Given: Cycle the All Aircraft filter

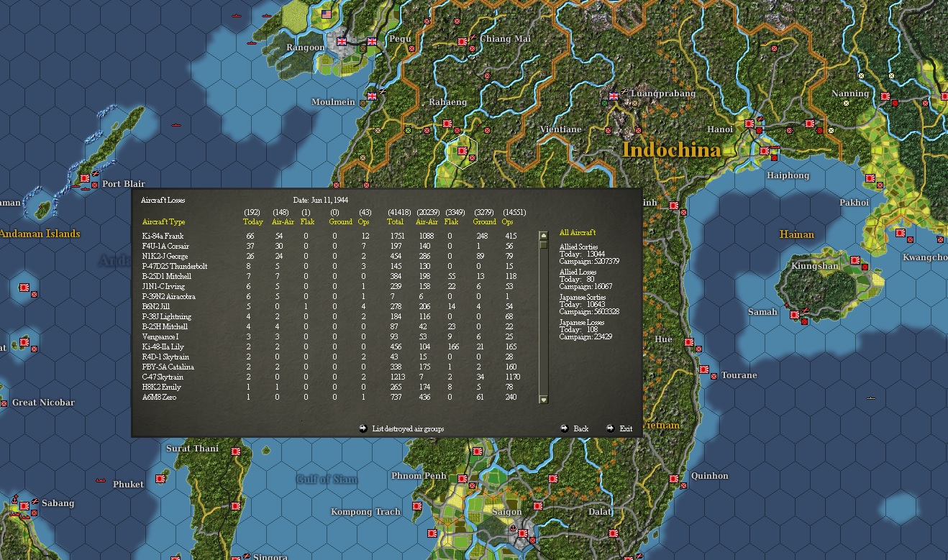Looking at the screenshot, I should click(x=578, y=233).
